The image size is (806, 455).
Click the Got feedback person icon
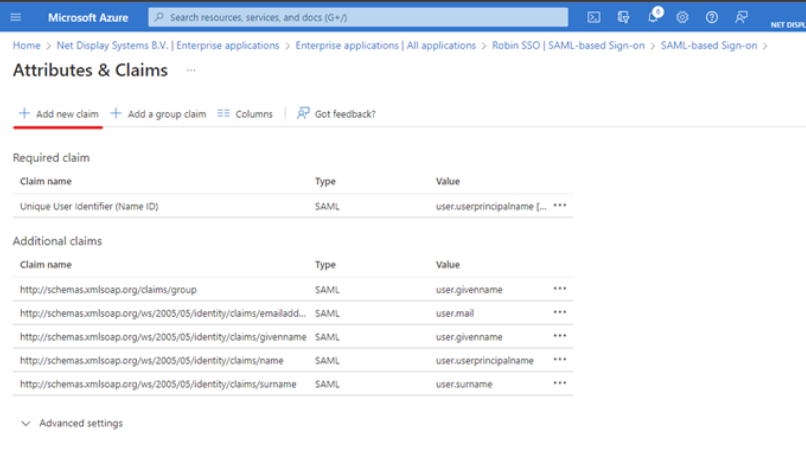pos(303,113)
